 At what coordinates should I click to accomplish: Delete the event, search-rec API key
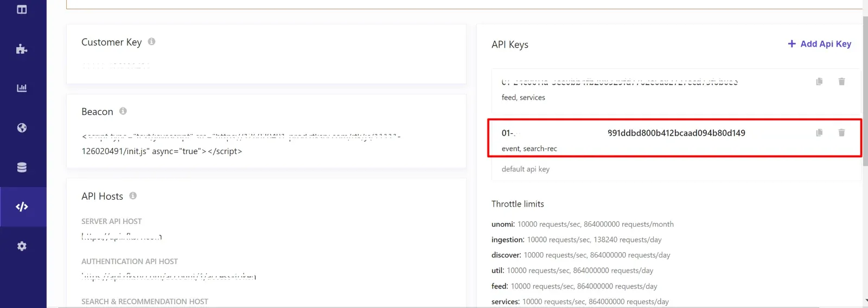(841, 132)
